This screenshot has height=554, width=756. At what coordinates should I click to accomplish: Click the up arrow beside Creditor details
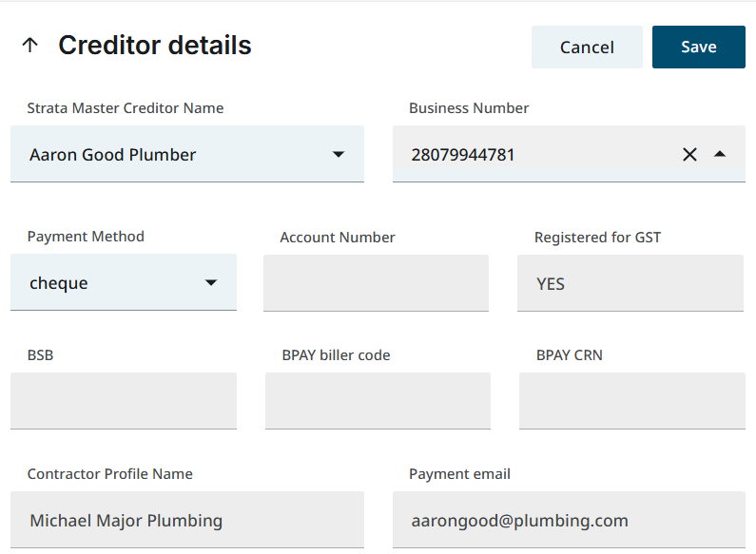tap(30, 46)
